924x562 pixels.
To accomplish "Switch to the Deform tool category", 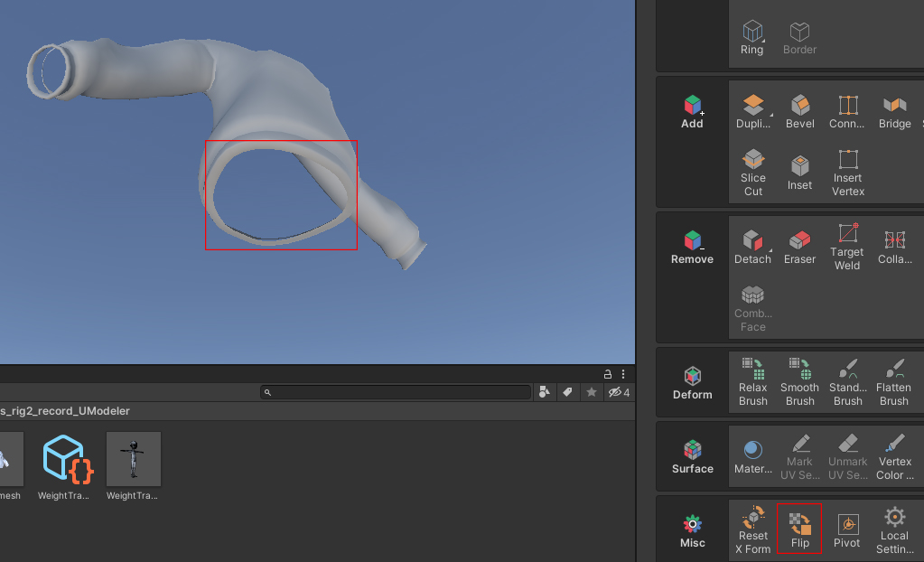I will point(693,383).
